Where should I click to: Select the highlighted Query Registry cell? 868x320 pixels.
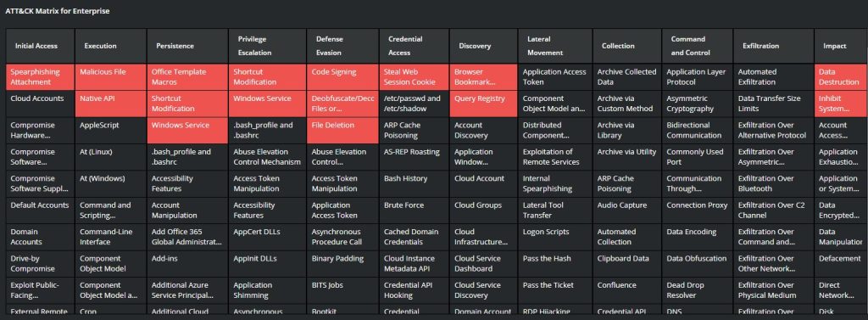click(484, 104)
